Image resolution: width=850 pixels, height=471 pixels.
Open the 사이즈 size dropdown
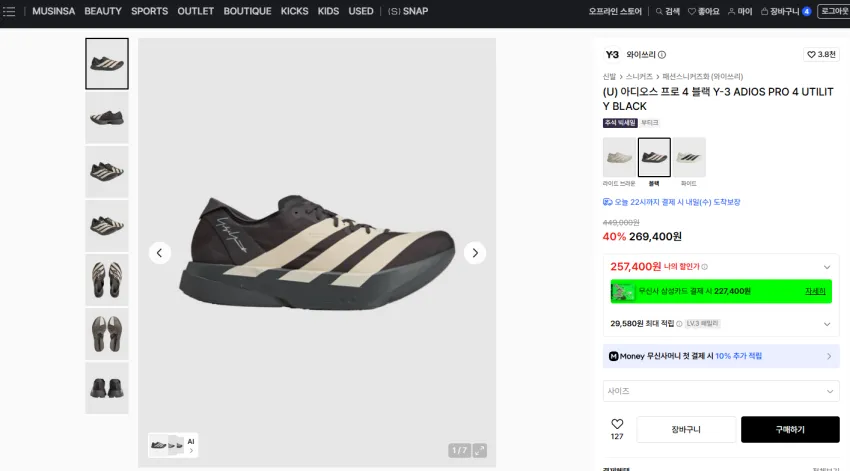click(x=721, y=391)
